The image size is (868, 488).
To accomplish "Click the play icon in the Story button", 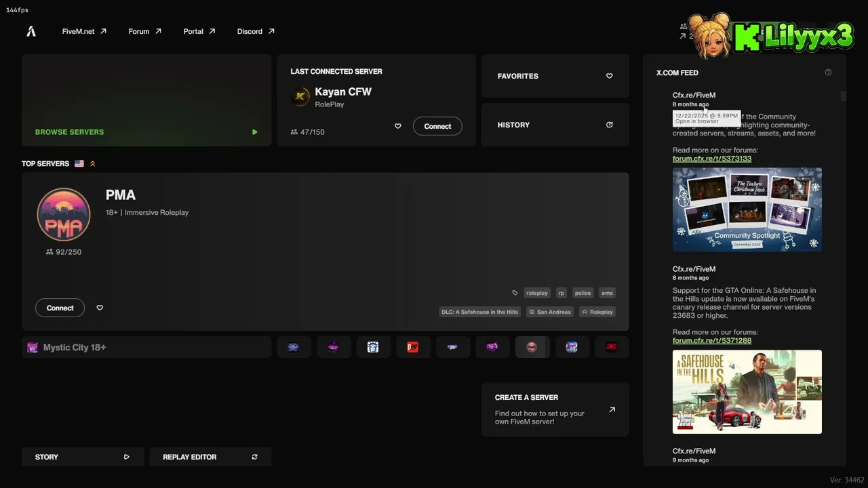I will point(127,457).
